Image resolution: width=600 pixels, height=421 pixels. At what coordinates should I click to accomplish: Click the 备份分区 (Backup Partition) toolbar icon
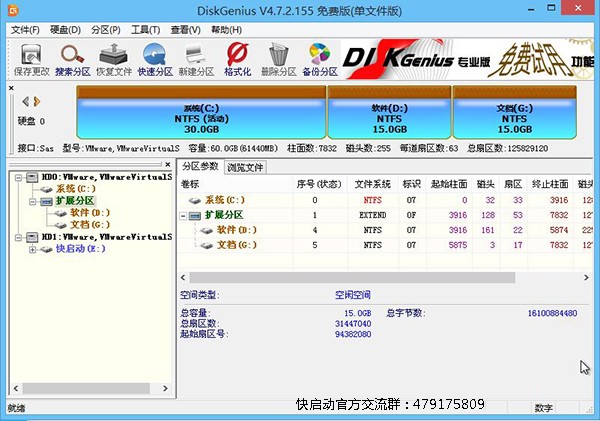(x=318, y=58)
